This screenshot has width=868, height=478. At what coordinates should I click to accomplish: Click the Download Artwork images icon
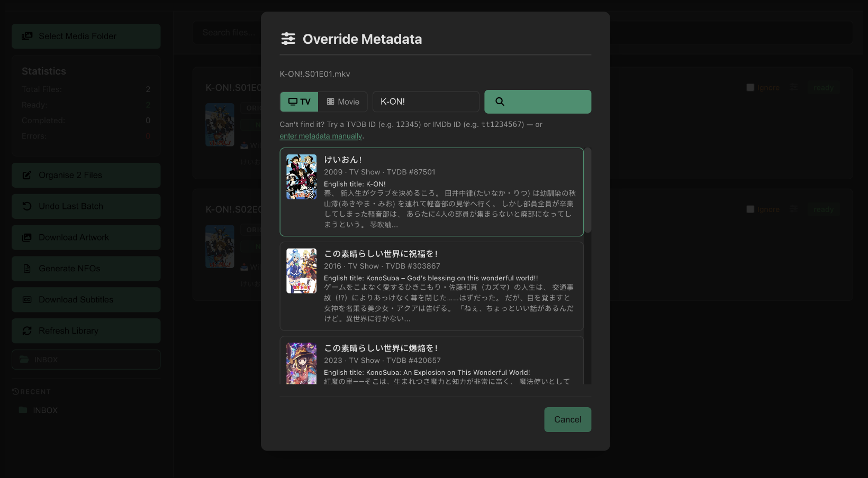pyautogui.click(x=27, y=237)
